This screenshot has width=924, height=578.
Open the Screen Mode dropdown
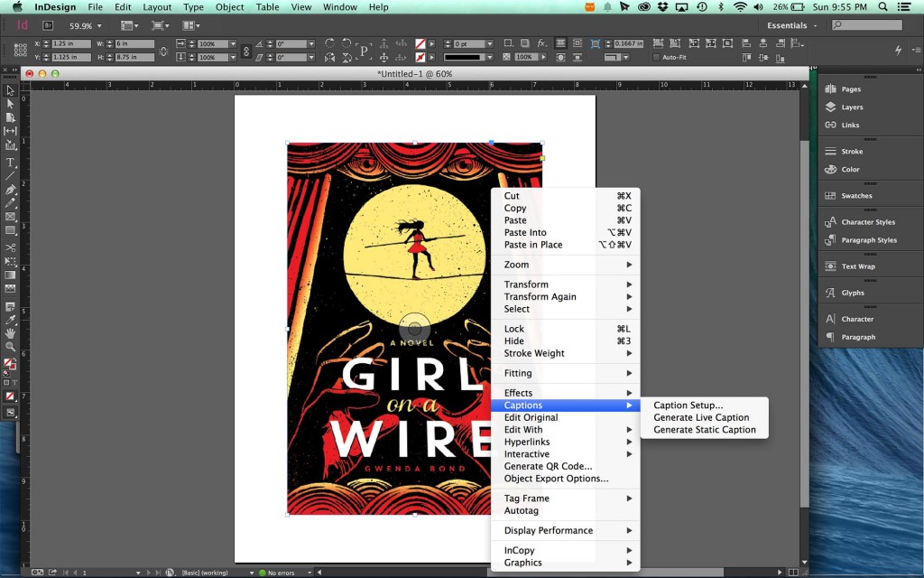160,25
